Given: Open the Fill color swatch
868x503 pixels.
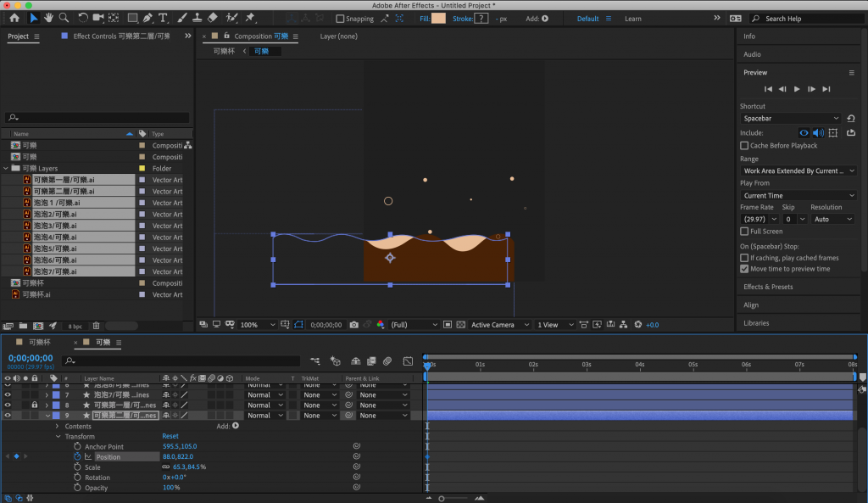Looking at the screenshot, I should coord(438,19).
